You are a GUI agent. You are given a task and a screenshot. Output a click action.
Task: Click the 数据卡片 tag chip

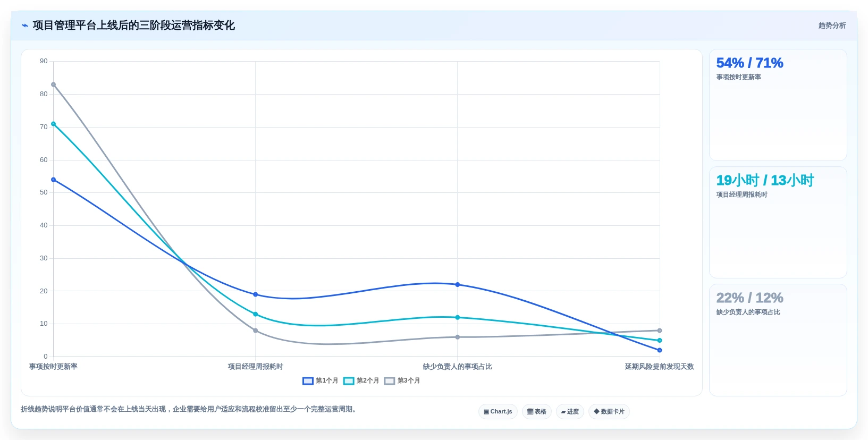pyautogui.click(x=609, y=412)
